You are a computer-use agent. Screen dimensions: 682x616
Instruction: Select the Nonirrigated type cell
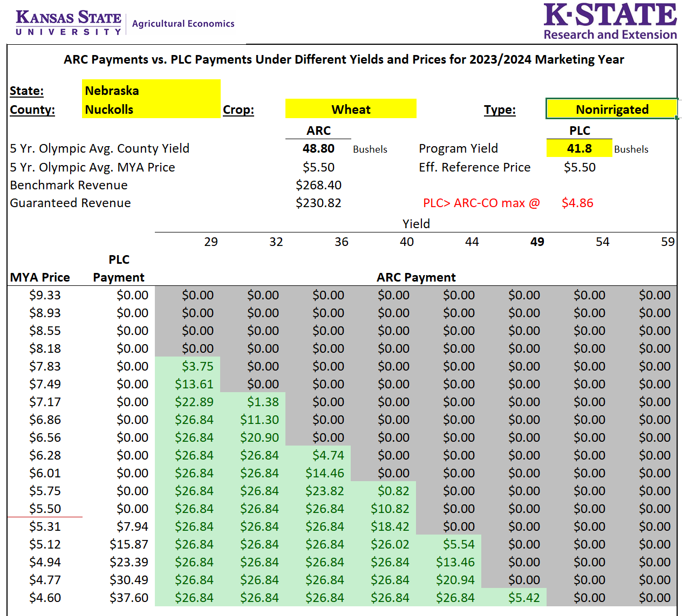(612, 109)
